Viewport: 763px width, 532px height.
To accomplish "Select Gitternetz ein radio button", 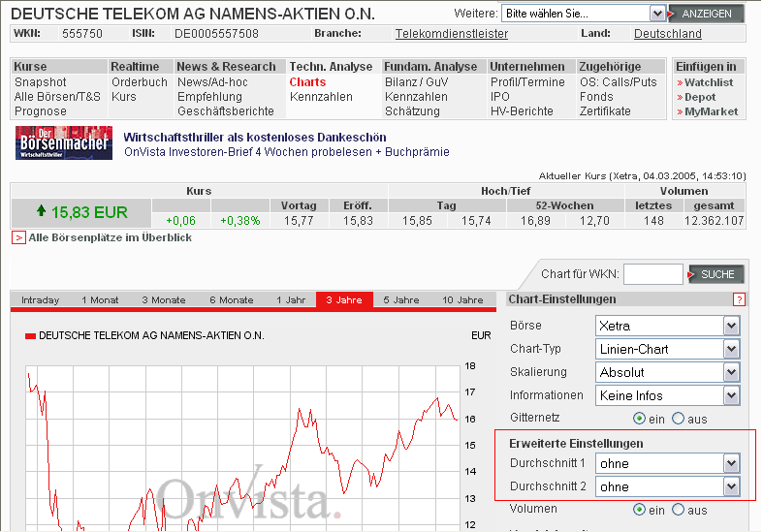I will [639, 419].
